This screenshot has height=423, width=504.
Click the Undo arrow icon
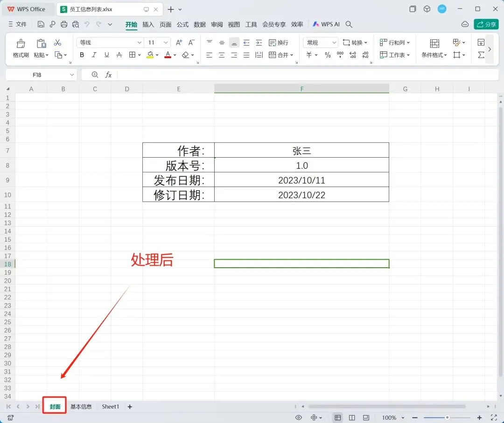[87, 24]
